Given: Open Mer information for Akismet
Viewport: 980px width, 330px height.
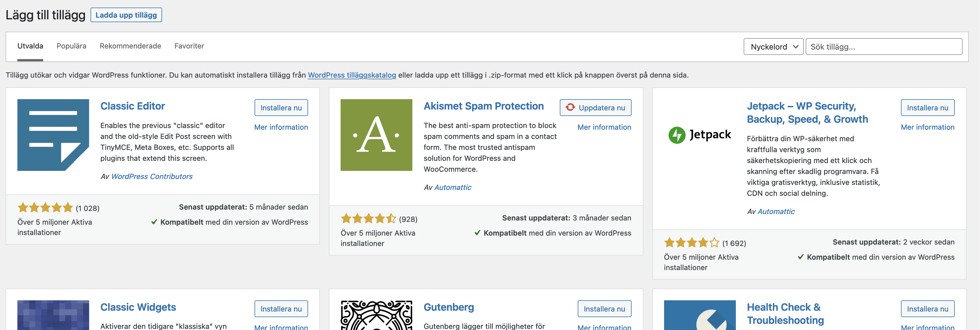Looking at the screenshot, I should [x=604, y=127].
